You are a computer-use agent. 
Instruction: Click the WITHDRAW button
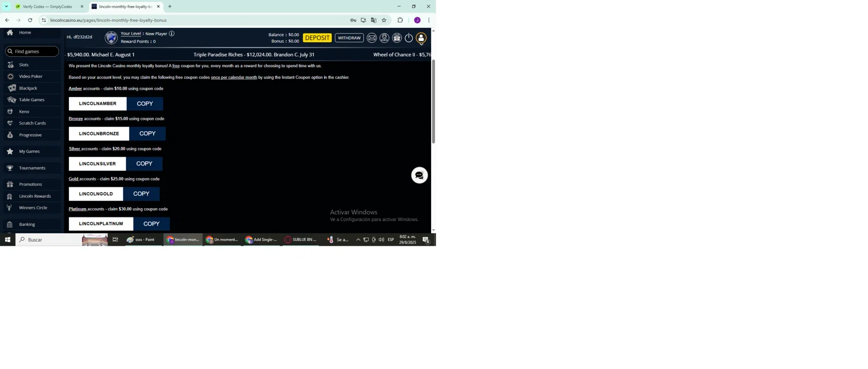pos(349,38)
